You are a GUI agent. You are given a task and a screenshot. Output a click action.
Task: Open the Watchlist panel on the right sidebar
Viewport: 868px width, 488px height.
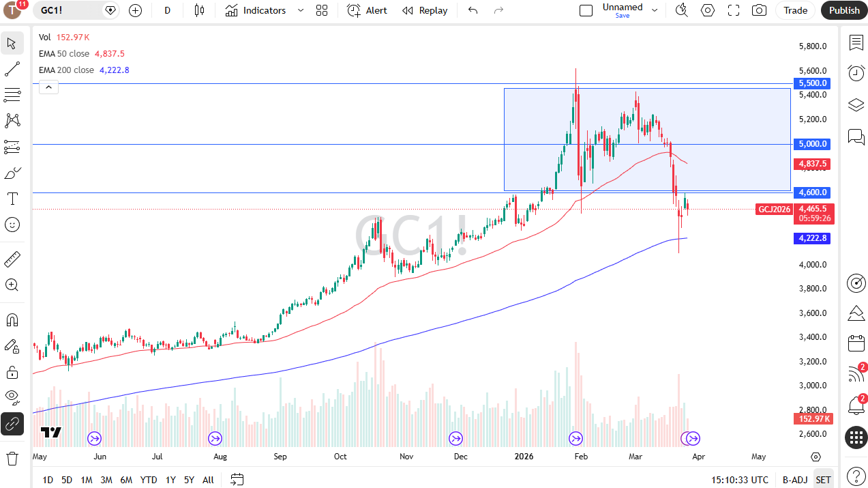856,43
